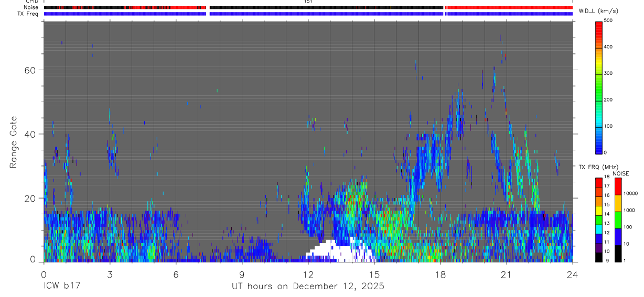644x297 pixels.
Task: Click the blue 10–100 NOISE scale segment
Action: 618,237
